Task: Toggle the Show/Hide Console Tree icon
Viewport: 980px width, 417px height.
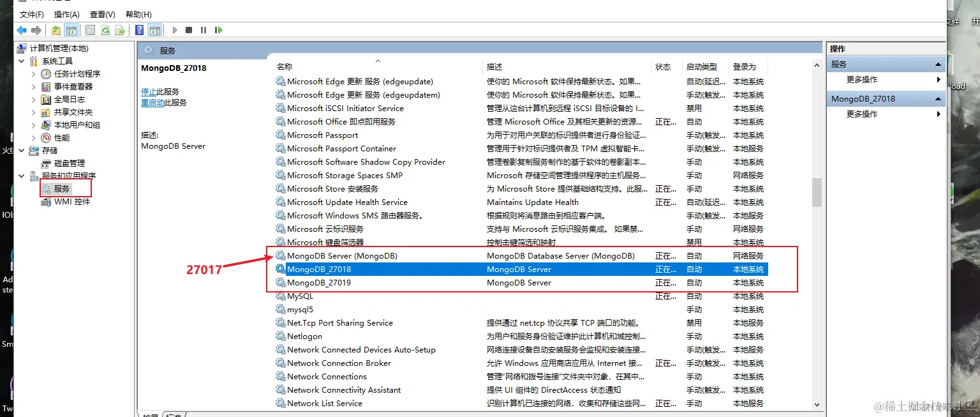Action: click(71, 30)
